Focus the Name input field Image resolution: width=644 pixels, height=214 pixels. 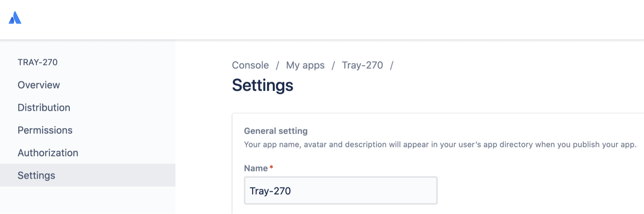coord(340,191)
